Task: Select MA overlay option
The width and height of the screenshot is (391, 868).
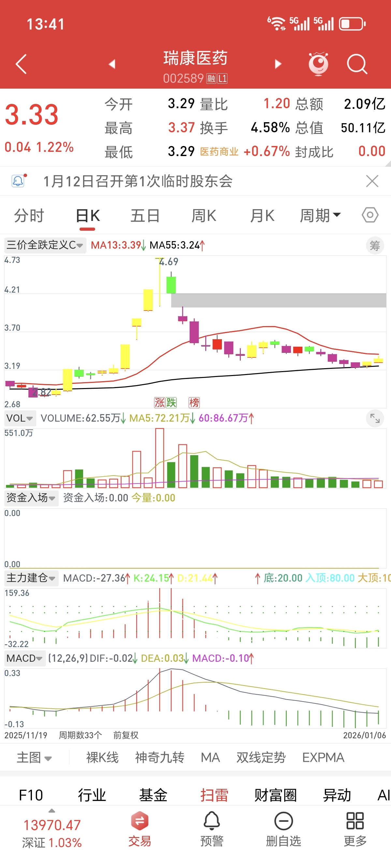Action: 210,758
